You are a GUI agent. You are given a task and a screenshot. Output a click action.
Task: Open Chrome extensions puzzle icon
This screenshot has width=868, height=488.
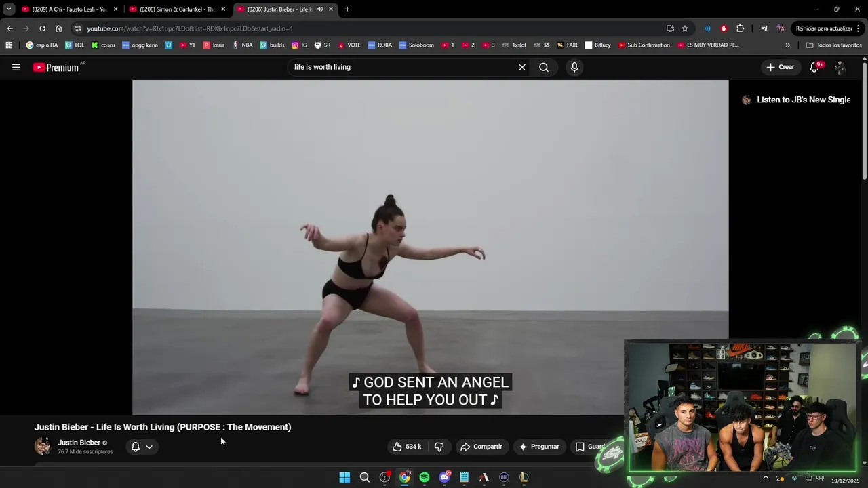[740, 28]
